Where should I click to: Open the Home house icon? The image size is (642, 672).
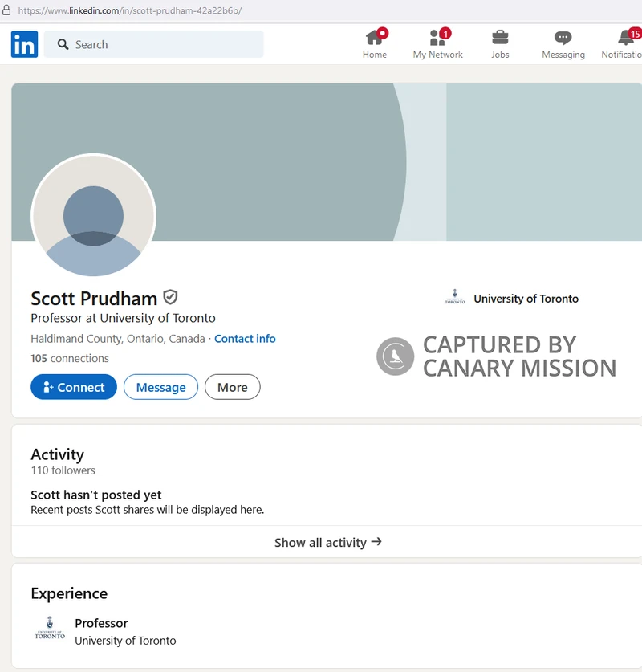[374, 38]
